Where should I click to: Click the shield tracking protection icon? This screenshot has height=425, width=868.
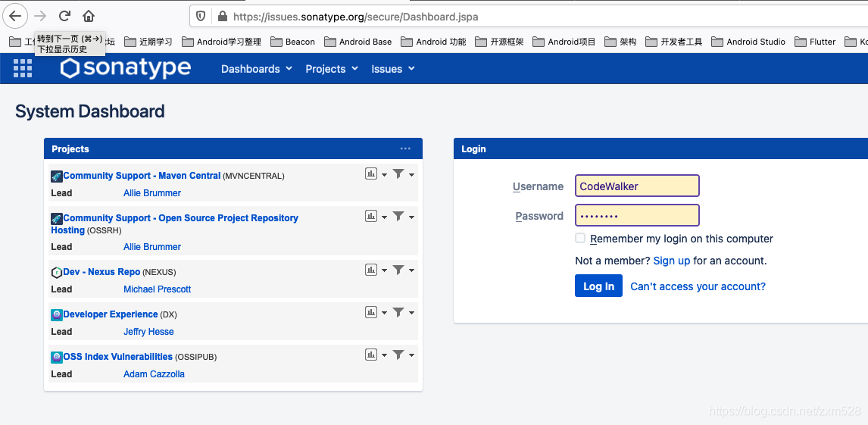(x=201, y=16)
